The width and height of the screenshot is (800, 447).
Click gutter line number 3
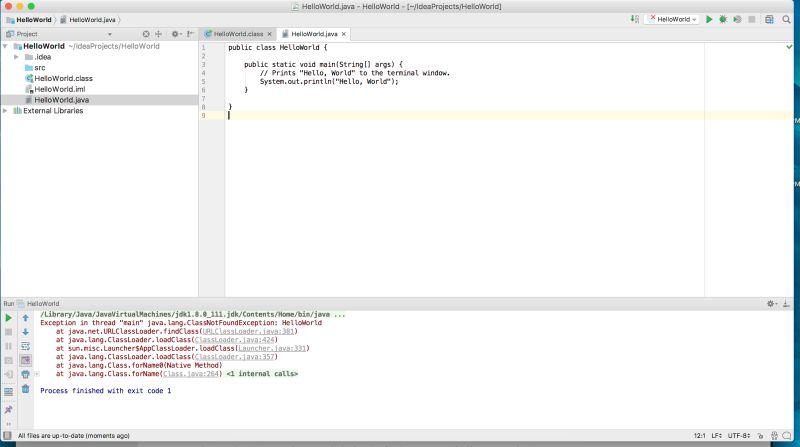[x=203, y=64]
